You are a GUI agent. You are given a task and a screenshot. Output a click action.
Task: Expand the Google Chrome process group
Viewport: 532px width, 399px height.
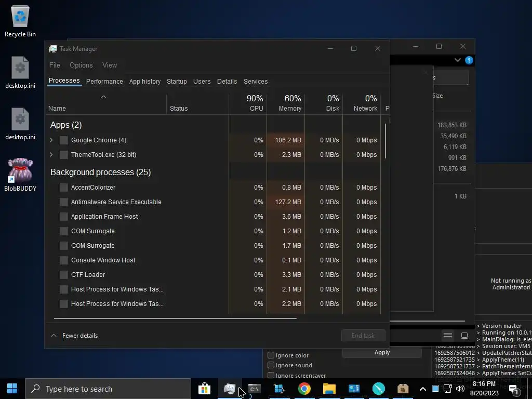[x=51, y=140]
